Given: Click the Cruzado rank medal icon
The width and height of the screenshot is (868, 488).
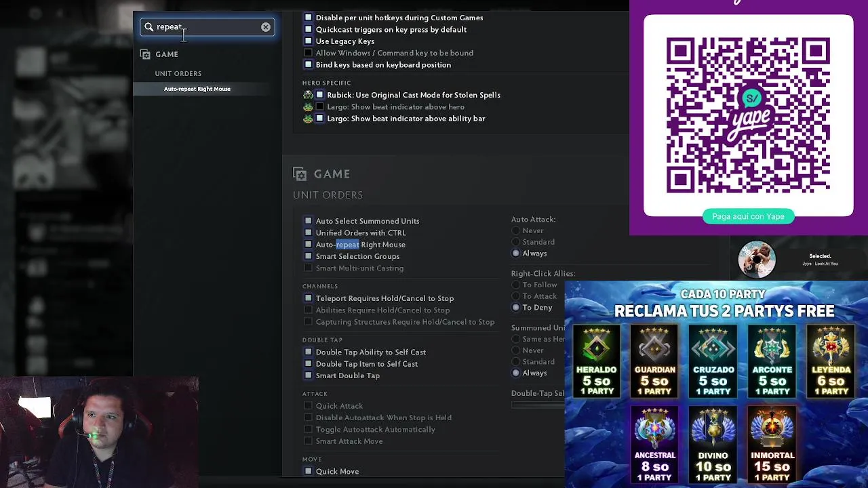Looking at the screenshot, I should (x=713, y=346).
